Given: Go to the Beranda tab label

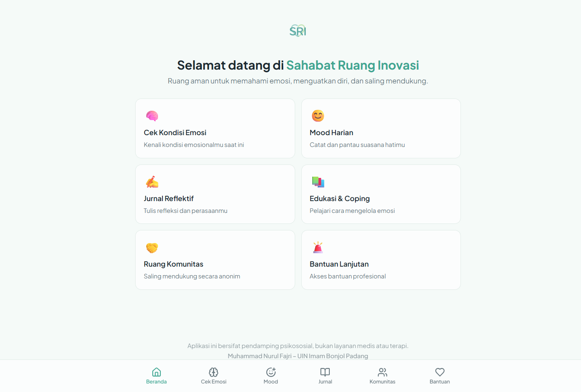Looking at the screenshot, I should (156, 382).
